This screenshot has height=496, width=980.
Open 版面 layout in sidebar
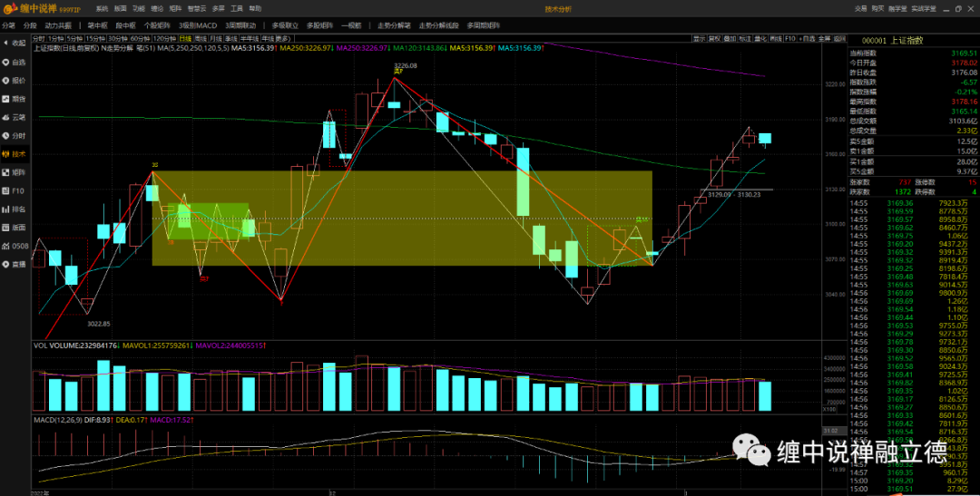pyautogui.click(x=15, y=228)
